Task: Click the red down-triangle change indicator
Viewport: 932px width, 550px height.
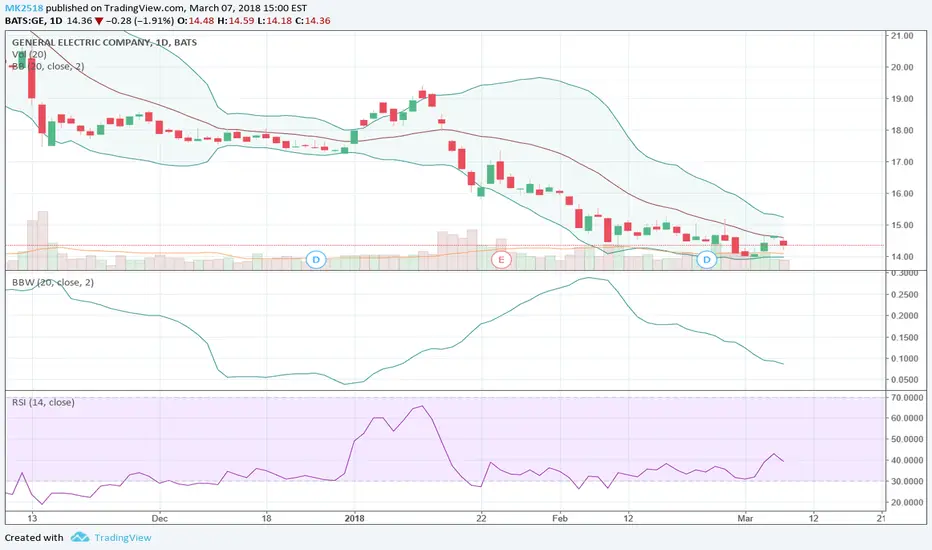Action: coord(99,21)
